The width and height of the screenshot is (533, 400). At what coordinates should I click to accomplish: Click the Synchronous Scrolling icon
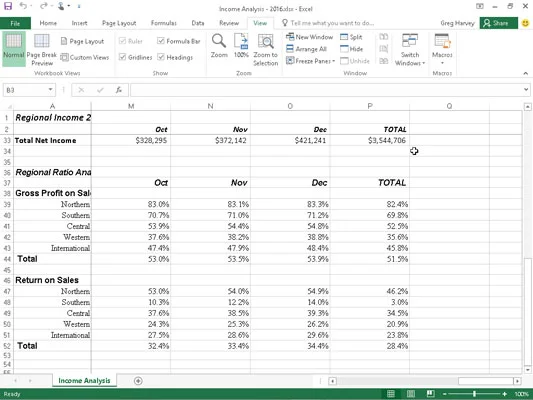(x=383, y=49)
